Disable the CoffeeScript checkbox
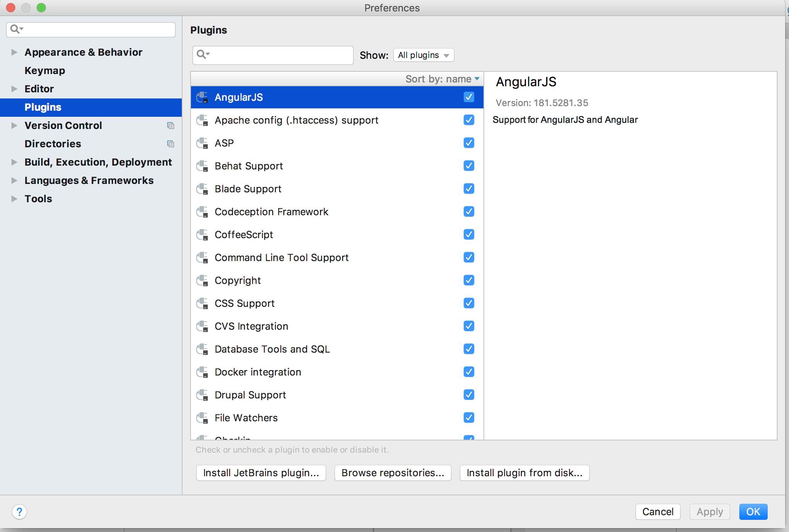Image resolution: width=789 pixels, height=532 pixels. (469, 235)
